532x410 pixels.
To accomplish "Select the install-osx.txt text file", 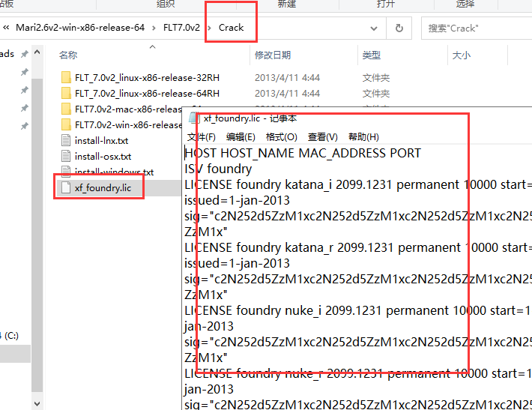I will tap(103, 157).
